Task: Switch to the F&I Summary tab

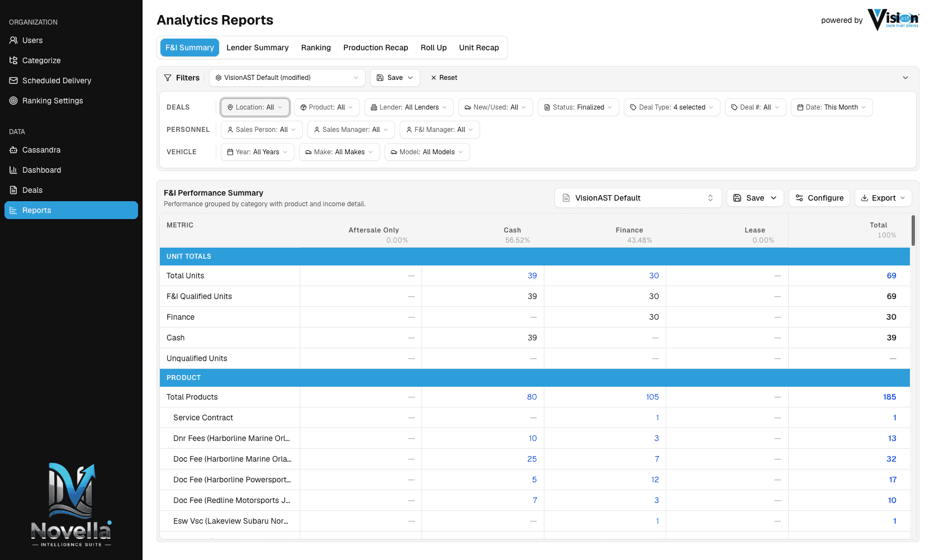Action: 189,48
